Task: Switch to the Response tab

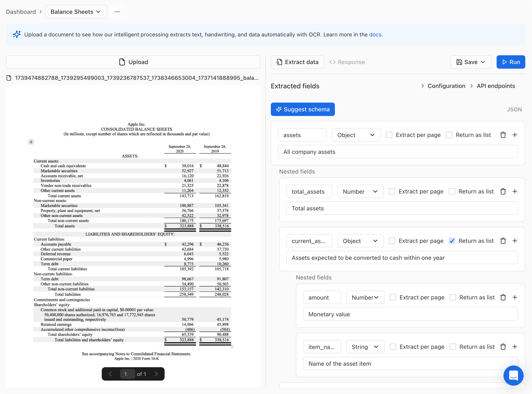Action: pos(347,62)
